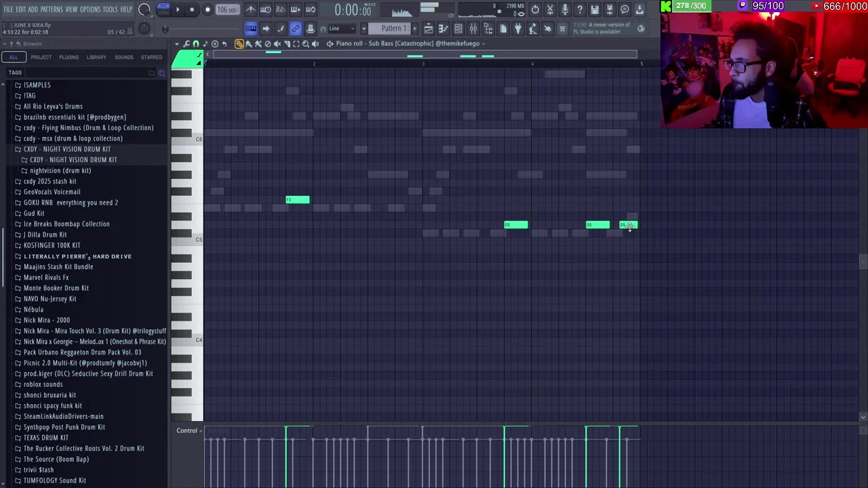The width and height of the screenshot is (868, 488).
Task: Click the TAGS button in browser
Action: coord(15,73)
